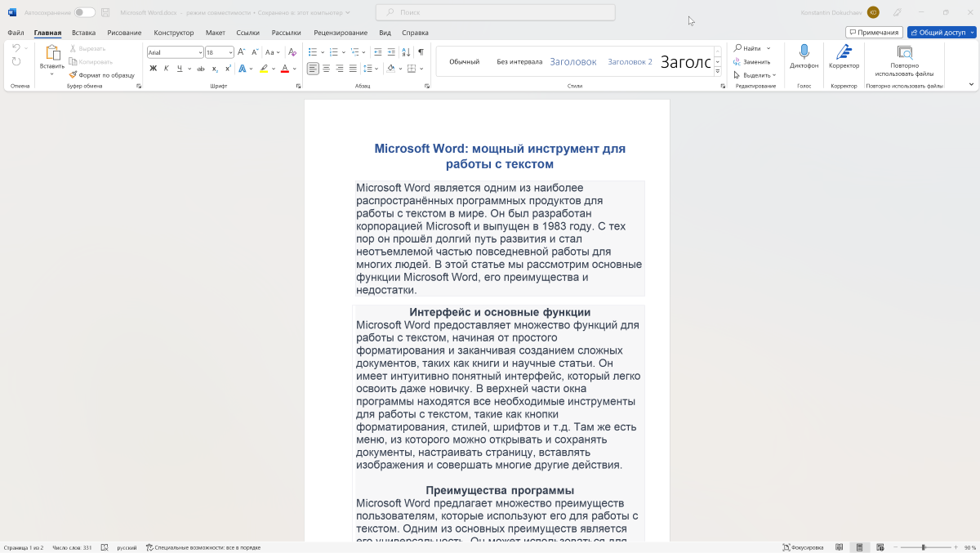Increase paragraph indent

[x=390, y=52]
